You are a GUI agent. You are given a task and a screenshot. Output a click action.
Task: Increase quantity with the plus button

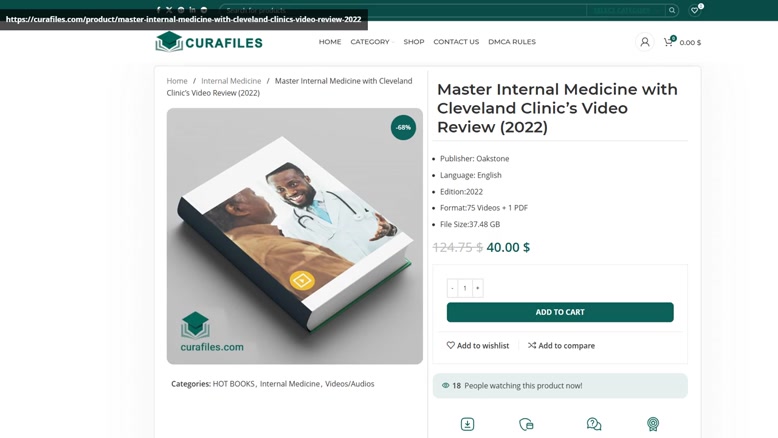(x=478, y=288)
